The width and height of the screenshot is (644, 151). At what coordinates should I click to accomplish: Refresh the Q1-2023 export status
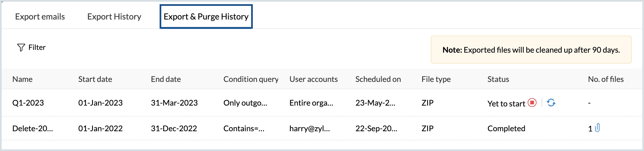pos(551,103)
